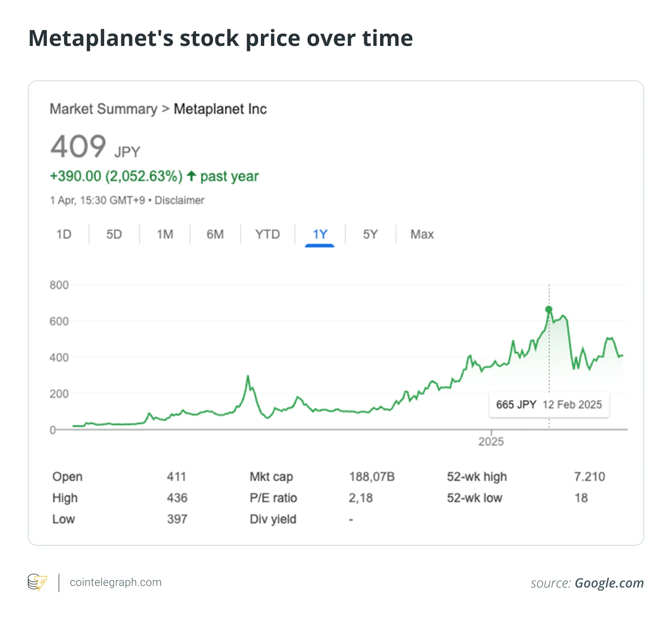The width and height of the screenshot is (672, 620).
Task: Click the active 1Y tab
Action: (320, 234)
